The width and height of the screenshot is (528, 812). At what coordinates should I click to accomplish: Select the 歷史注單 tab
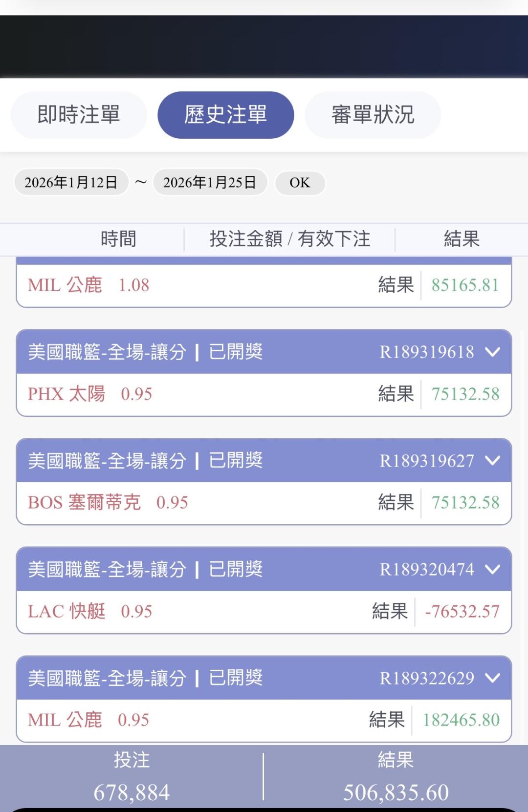225,115
